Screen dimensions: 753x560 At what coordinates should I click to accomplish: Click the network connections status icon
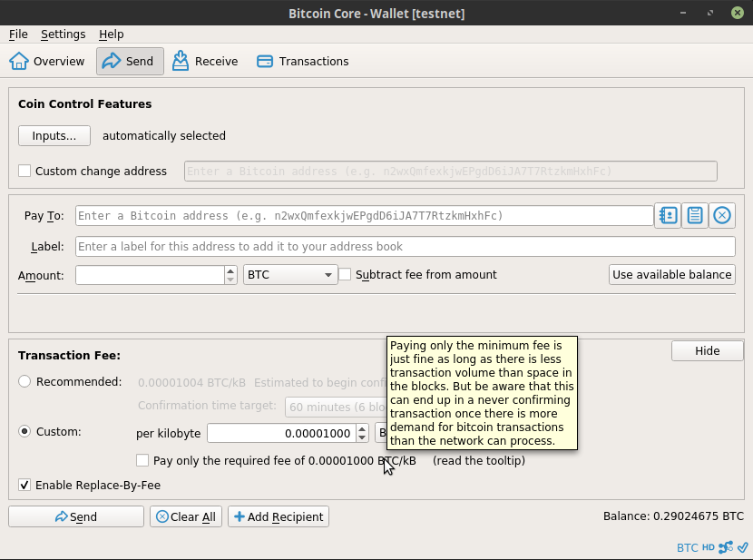726,547
